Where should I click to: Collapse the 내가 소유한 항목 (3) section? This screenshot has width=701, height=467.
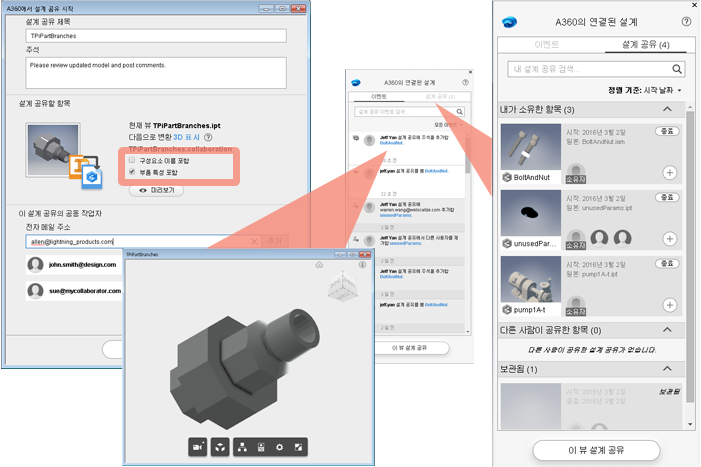tap(667, 109)
